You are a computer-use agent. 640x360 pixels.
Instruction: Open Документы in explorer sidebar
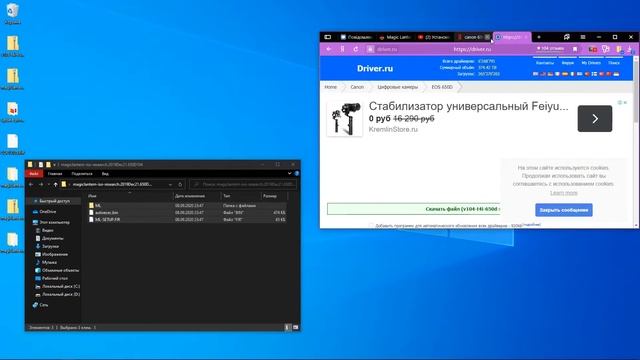click(49, 238)
